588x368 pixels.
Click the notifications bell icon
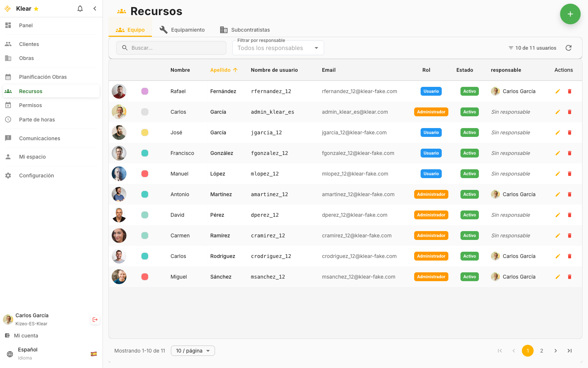[x=80, y=8]
